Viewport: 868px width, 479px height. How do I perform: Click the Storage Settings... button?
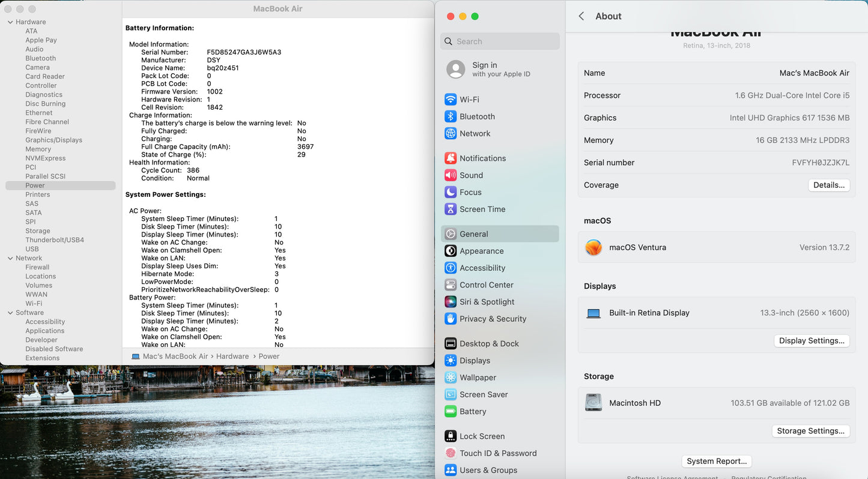810,431
